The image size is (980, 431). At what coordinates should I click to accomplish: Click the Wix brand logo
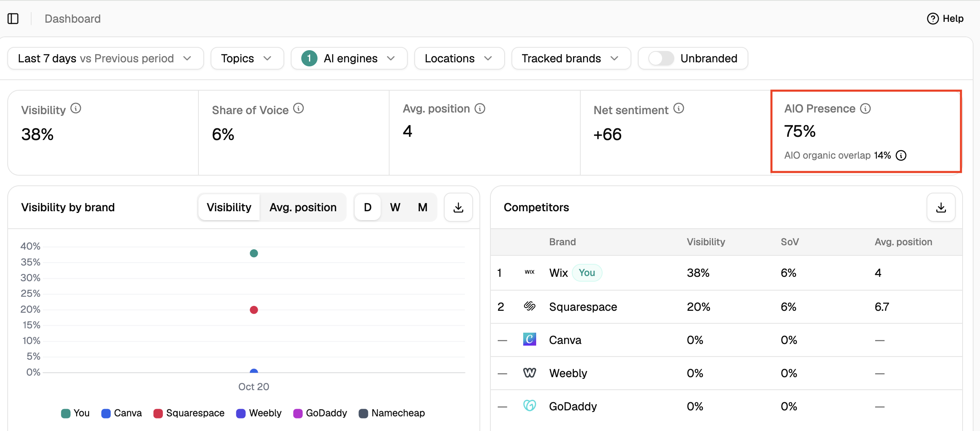tap(530, 272)
